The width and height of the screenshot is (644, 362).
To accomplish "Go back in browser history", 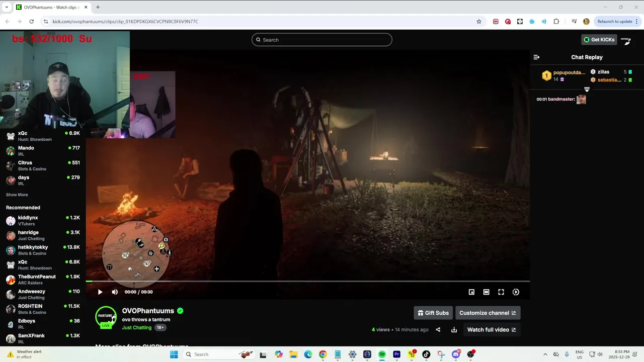I will coord(7,22).
